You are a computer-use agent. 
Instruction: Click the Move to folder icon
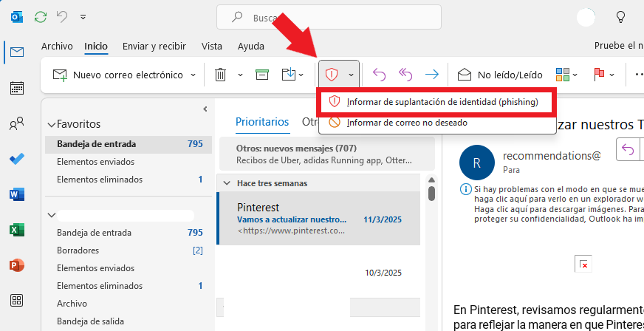pyautogui.click(x=288, y=75)
